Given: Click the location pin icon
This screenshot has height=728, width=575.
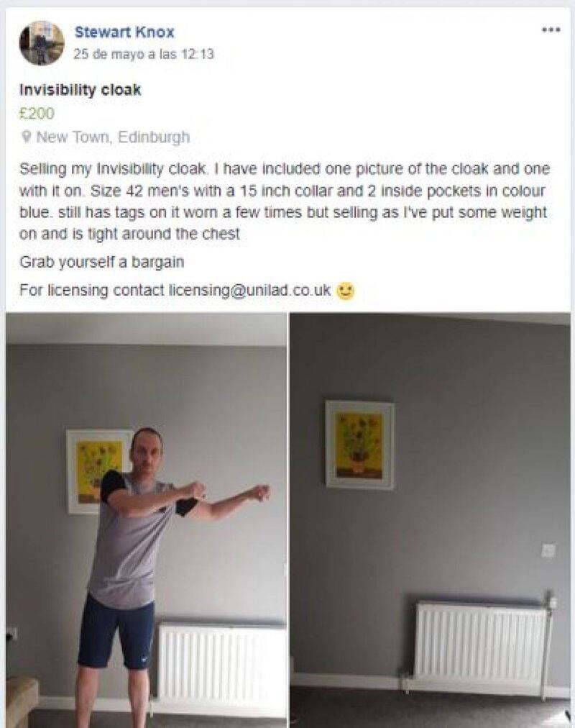Looking at the screenshot, I should [x=27, y=137].
